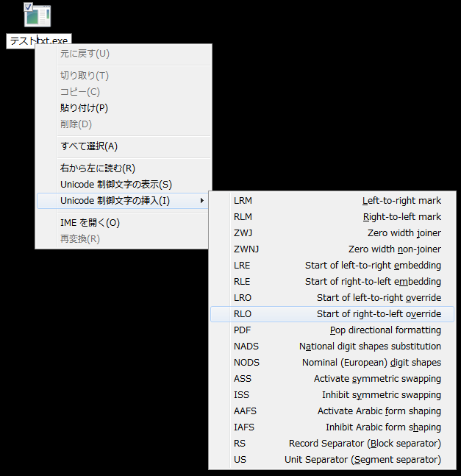Choose ZWNJ Zero width non-joiner
This screenshot has height=476, width=461.
332,249
